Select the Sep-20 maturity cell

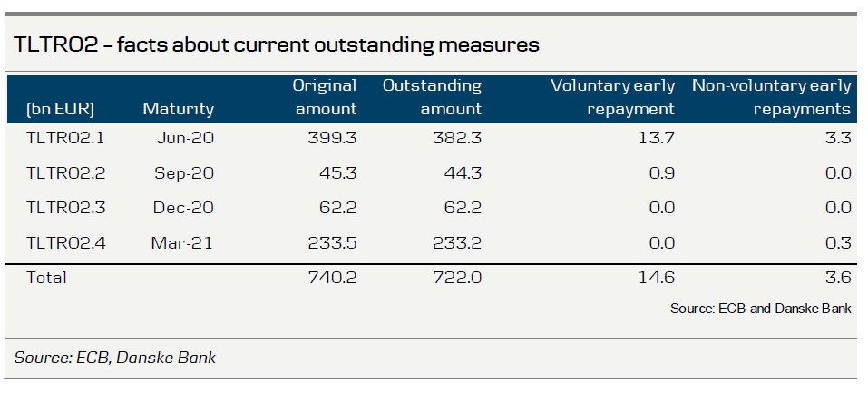click(185, 173)
